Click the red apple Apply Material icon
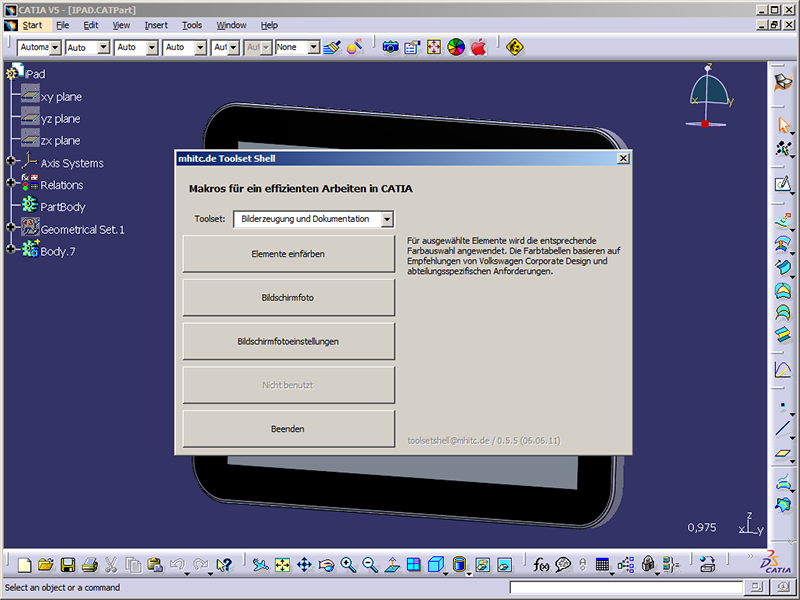800x600 pixels. pos(478,47)
